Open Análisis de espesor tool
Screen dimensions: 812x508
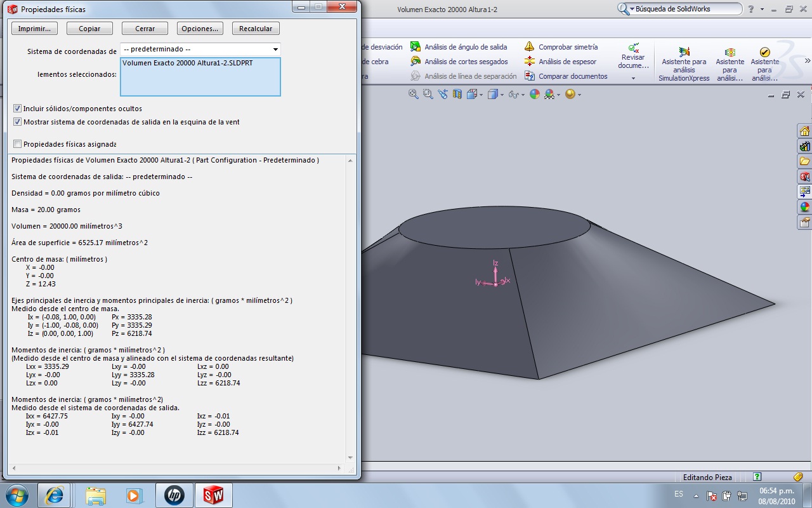[x=560, y=62]
